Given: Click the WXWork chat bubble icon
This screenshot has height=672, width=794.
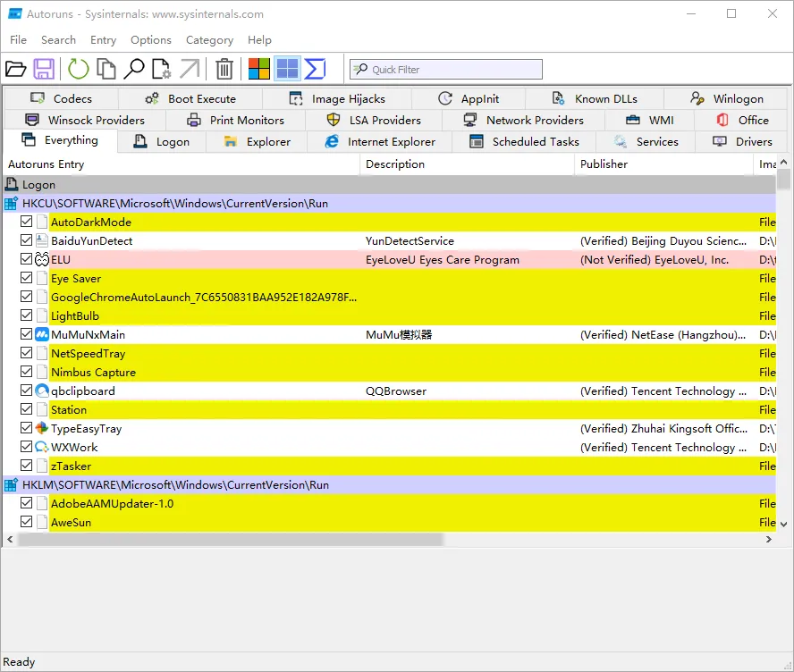Looking at the screenshot, I should tap(42, 446).
